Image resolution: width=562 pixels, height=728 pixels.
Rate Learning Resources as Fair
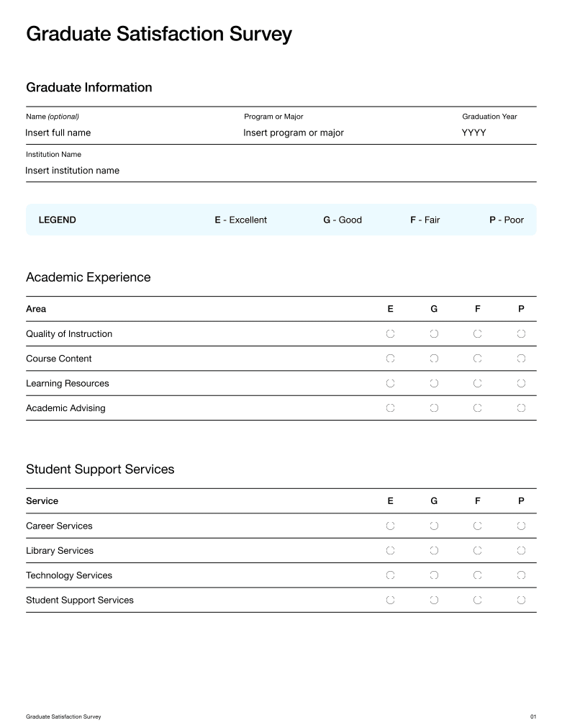coord(478,384)
